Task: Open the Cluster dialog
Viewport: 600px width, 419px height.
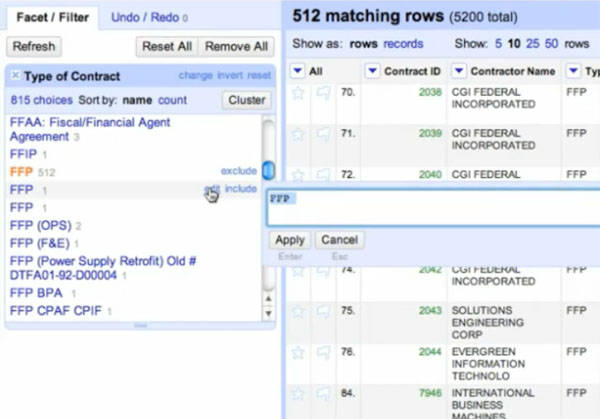Action: (247, 100)
